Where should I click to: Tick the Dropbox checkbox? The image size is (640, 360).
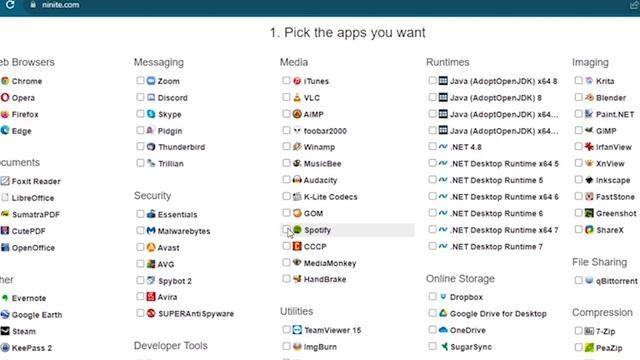point(432,296)
